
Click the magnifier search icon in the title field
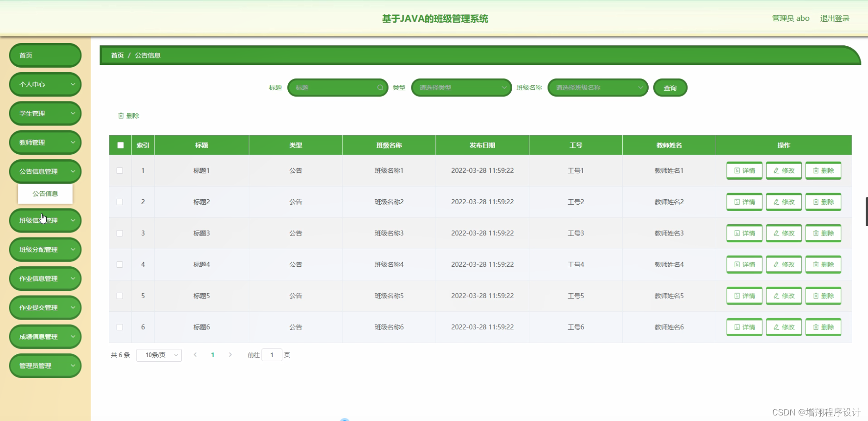pyautogui.click(x=379, y=88)
